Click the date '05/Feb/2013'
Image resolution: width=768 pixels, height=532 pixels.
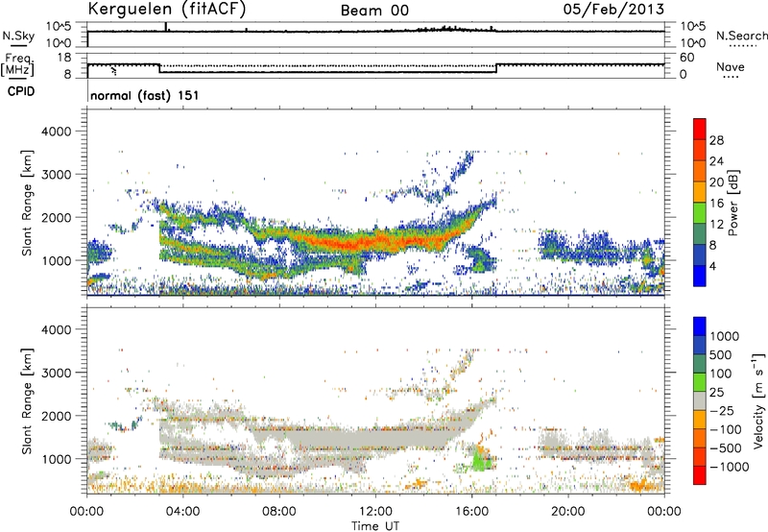coord(613,10)
